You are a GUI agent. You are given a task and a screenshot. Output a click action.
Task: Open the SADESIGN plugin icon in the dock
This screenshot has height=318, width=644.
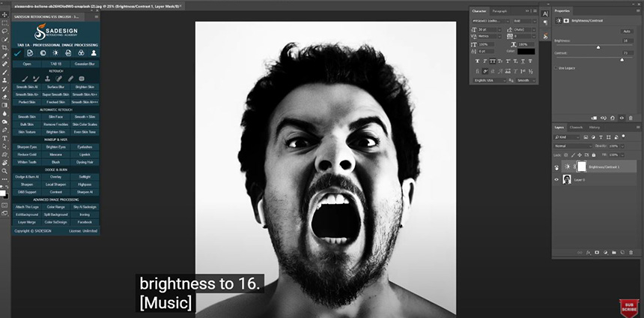(x=545, y=36)
